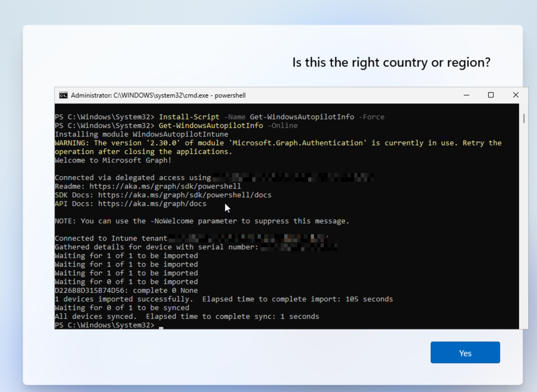Click the country or region heading

392,62
